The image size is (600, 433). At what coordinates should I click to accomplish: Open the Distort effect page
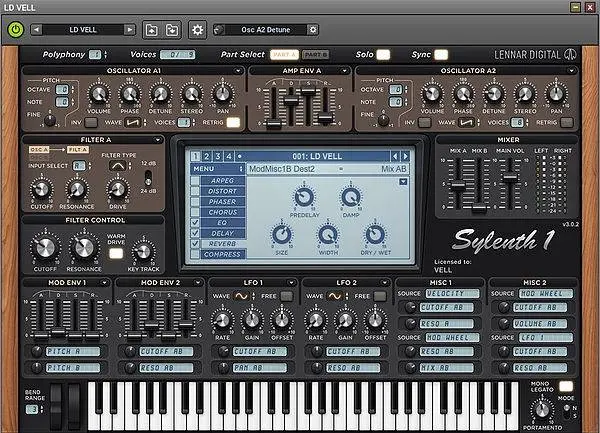click(x=222, y=191)
